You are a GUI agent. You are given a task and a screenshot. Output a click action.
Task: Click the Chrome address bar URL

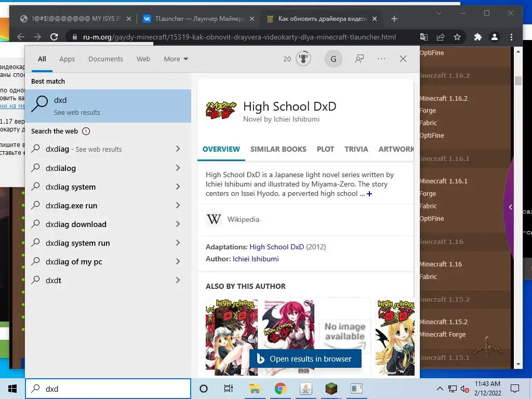tap(239, 37)
